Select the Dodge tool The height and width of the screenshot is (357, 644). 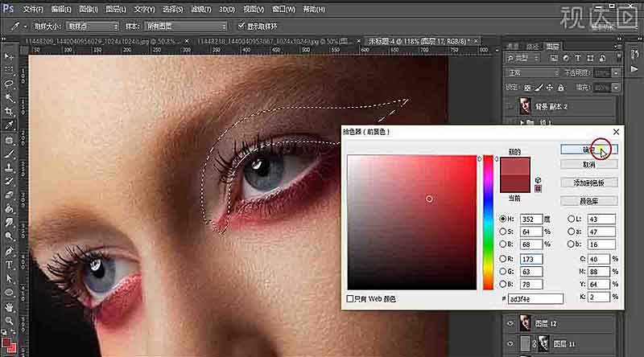9,236
